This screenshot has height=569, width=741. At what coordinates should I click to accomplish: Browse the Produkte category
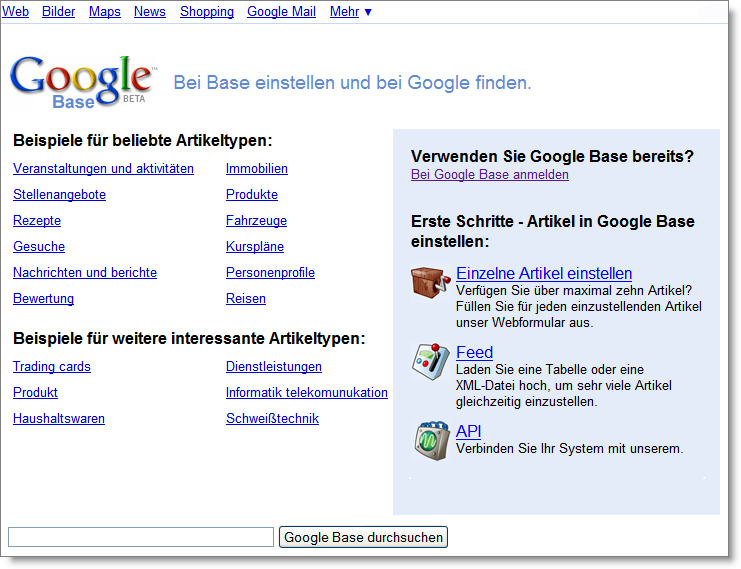tap(252, 195)
